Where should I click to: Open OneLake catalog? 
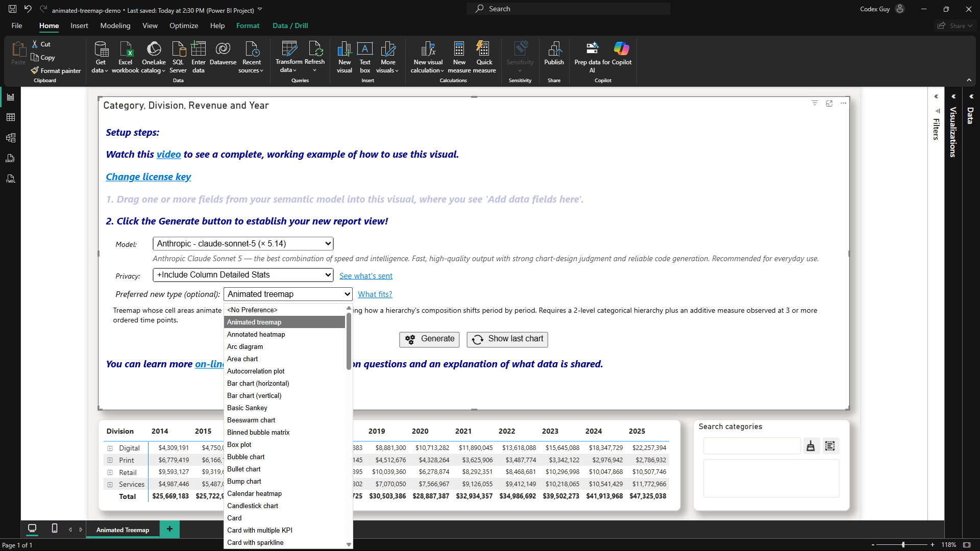pyautogui.click(x=154, y=57)
